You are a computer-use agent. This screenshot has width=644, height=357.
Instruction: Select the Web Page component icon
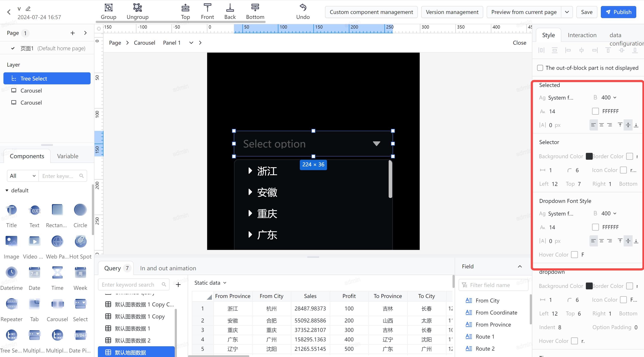(x=57, y=241)
